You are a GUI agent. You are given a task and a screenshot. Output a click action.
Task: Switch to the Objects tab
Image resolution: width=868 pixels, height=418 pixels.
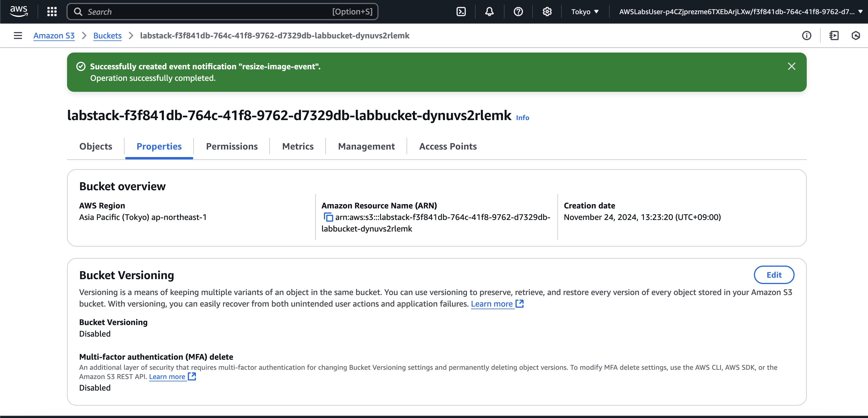click(x=96, y=146)
